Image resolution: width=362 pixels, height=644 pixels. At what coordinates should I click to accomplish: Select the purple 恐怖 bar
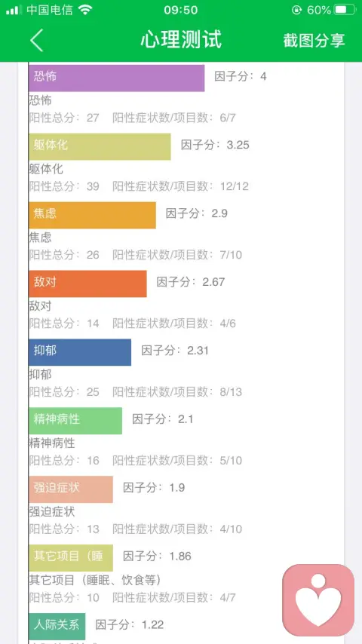click(x=117, y=78)
